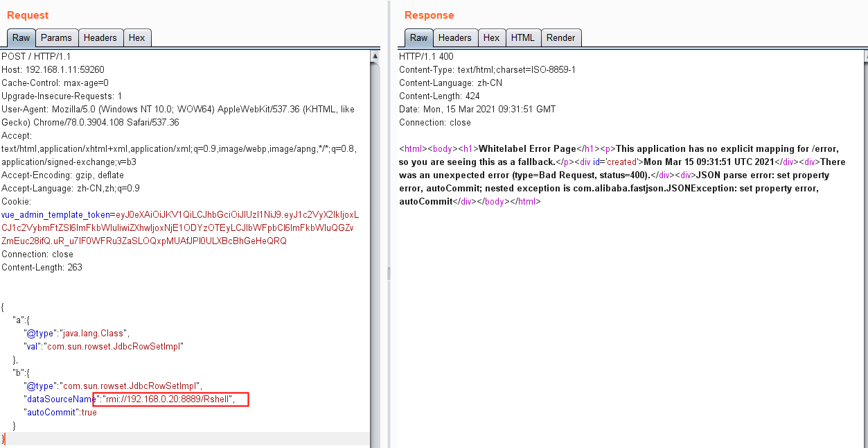Open the Response HTML tab
The image size is (868, 448).
click(523, 38)
